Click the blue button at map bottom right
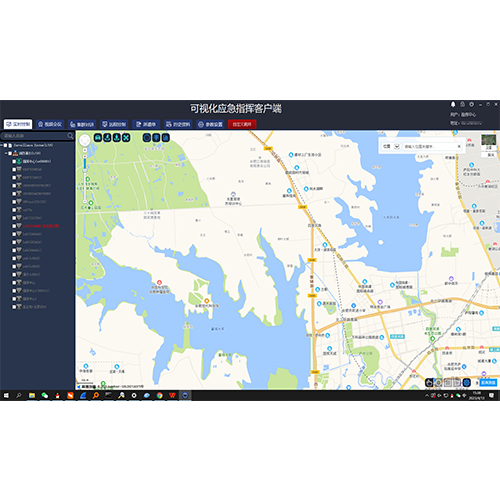Screen dimensions: 500x500 click(488, 383)
